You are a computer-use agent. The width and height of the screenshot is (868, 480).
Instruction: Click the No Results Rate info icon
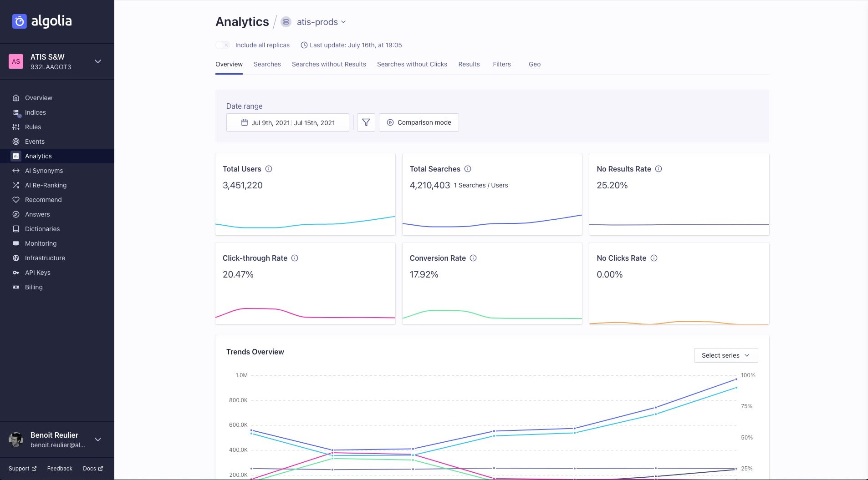[659, 169]
